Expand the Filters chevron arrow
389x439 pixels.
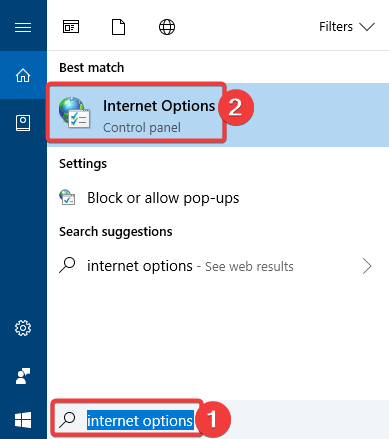tap(367, 27)
